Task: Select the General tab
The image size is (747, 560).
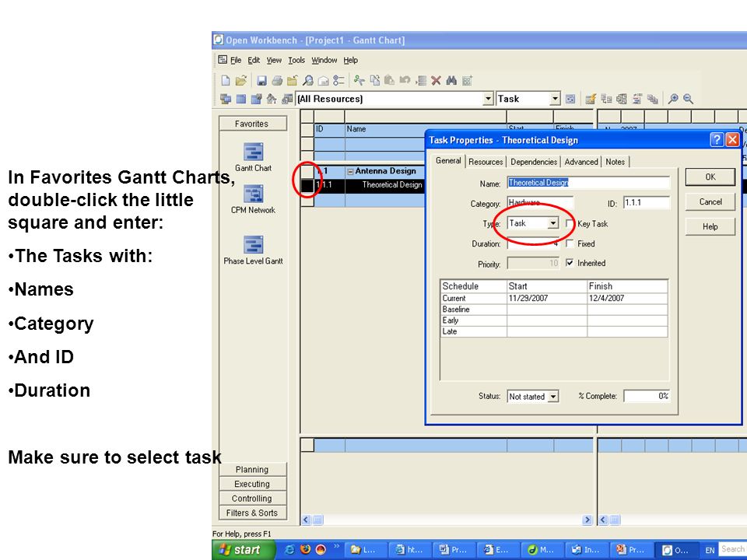Action: [x=448, y=160]
